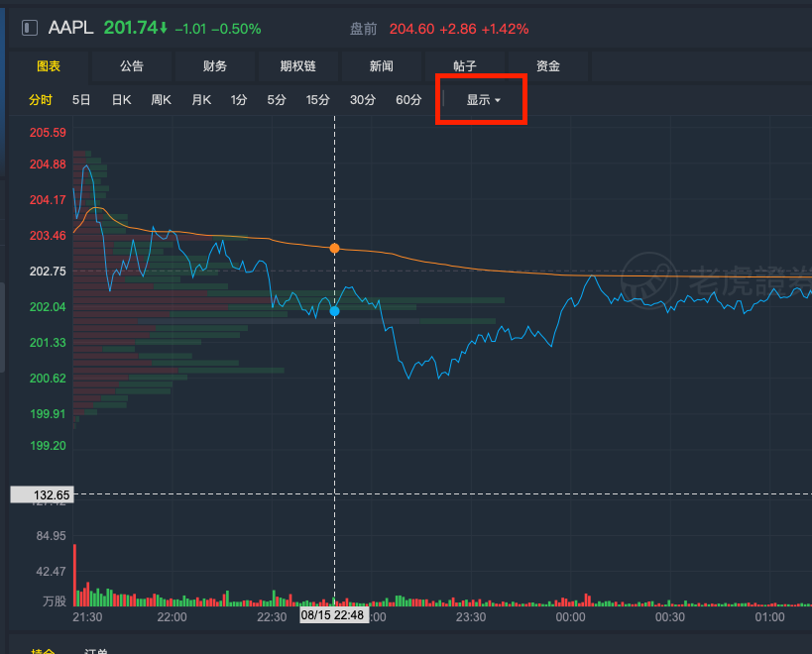Image resolution: width=812 pixels, height=654 pixels.
Task: Switch to the 图表 chart tab
Action: (x=49, y=66)
